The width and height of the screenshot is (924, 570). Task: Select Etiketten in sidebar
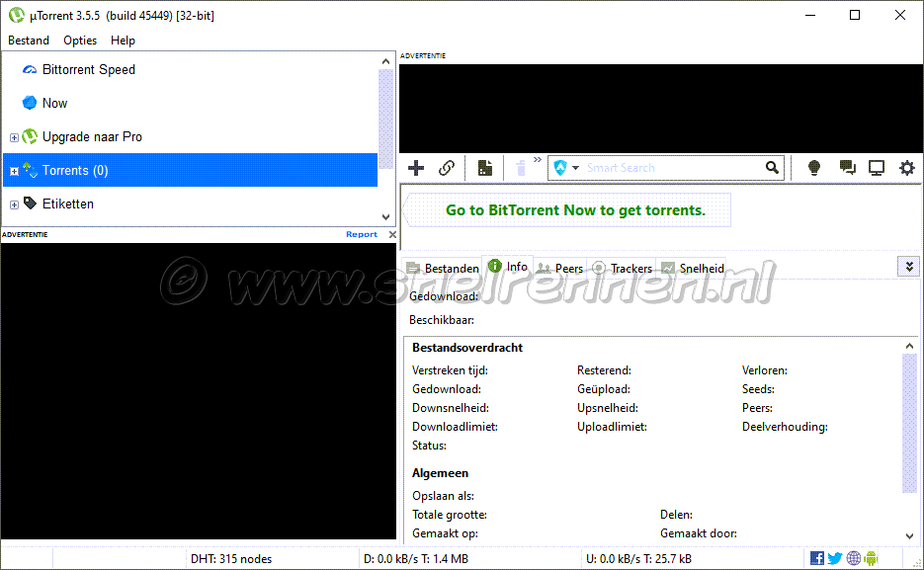[x=68, y=204]
